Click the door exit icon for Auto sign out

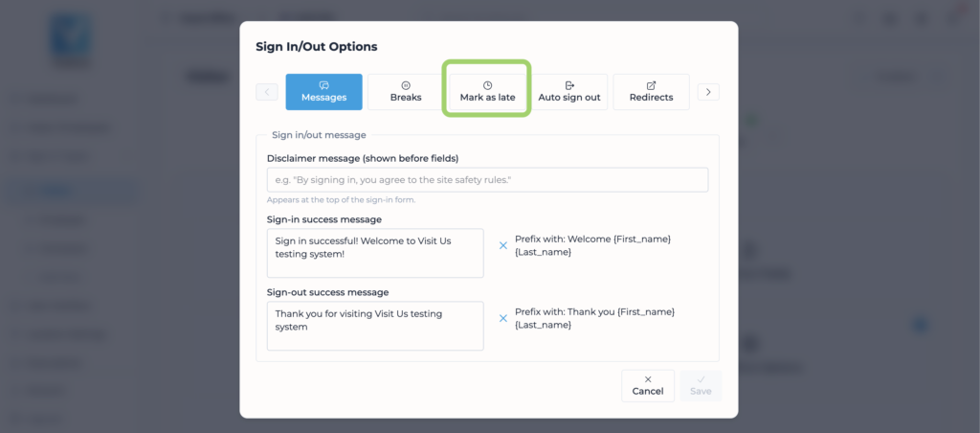click(x=569, y=85)
